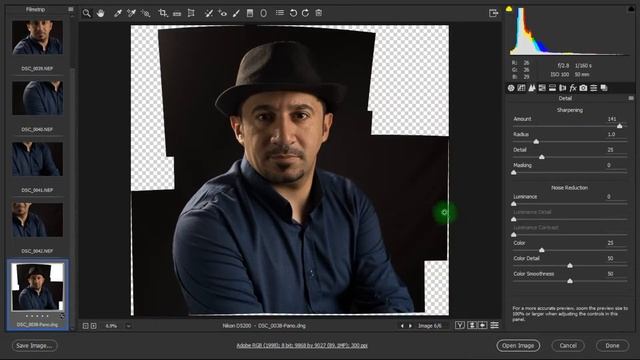The width and height of the screenshot is (640, 360).
Task: Select the Hand tool
Action: 100,13
